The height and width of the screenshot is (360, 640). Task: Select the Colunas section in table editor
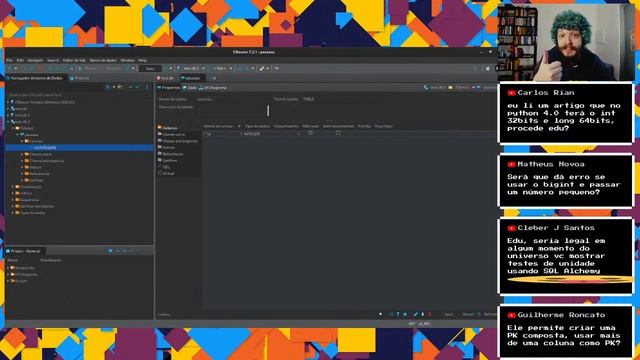pos(168,128)
